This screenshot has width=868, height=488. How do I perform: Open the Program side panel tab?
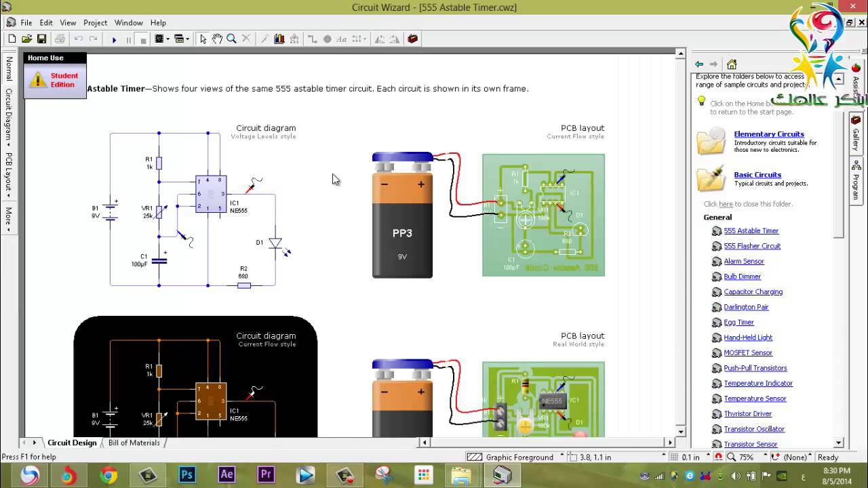pos(856,180)
